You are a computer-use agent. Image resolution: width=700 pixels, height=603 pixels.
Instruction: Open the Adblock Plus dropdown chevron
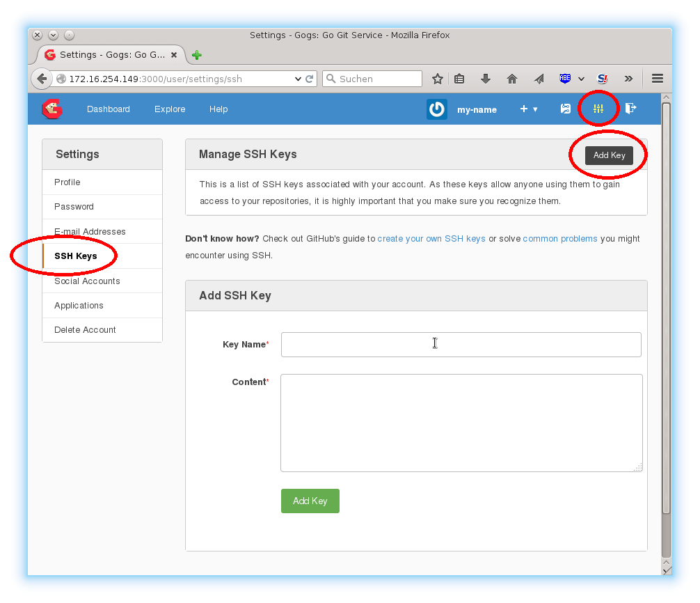(x=580, y=78)
